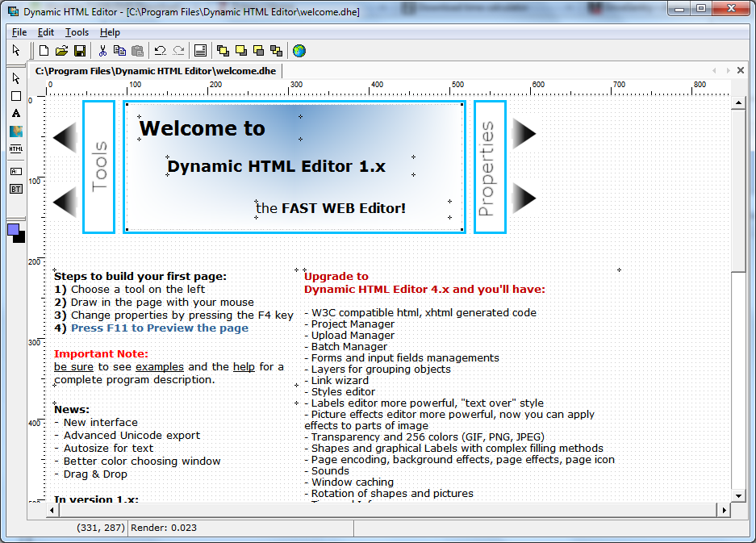Viewport: 756px width, 543px height.
Task: Go to the previous document tab arrow
Action: 715,70
